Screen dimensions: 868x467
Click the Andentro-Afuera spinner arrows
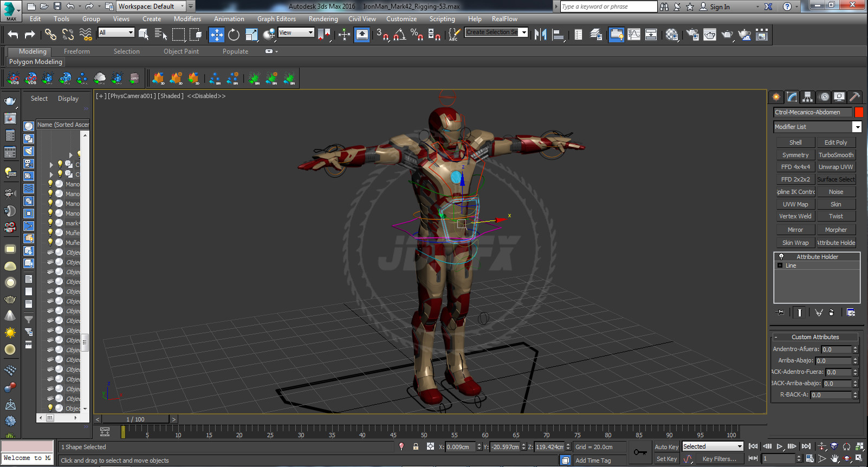click(856, 349)
